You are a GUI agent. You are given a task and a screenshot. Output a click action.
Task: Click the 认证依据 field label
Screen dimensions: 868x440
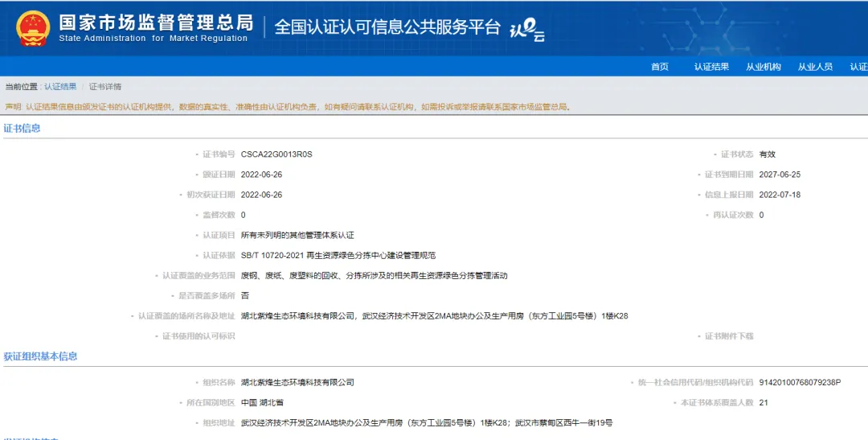point(219,256)
